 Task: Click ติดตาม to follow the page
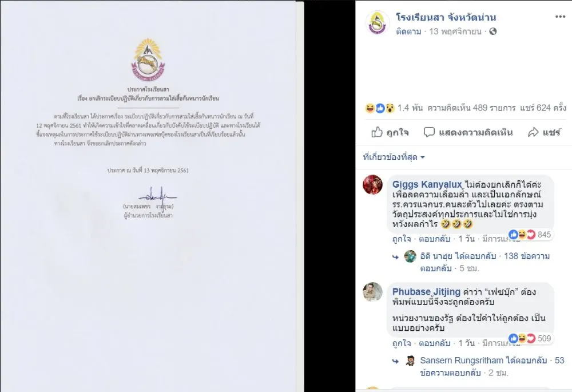click(408, 31)
